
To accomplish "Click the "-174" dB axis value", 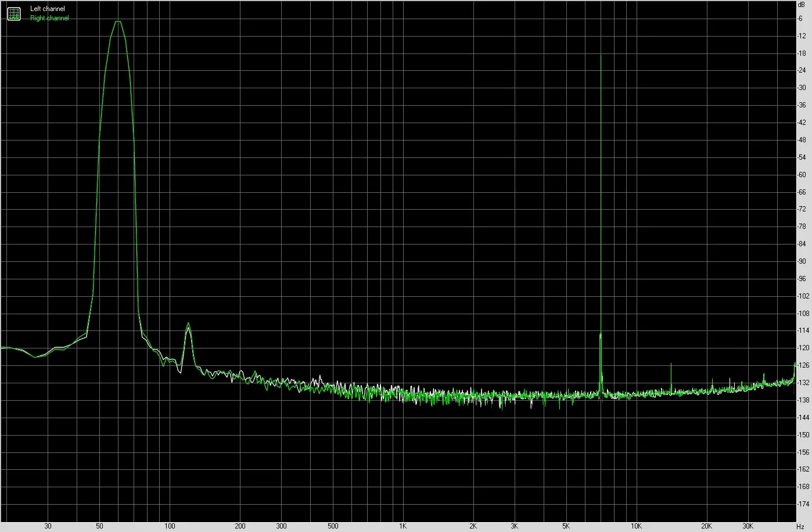I will pyautogui.click(x=803, y=504).
